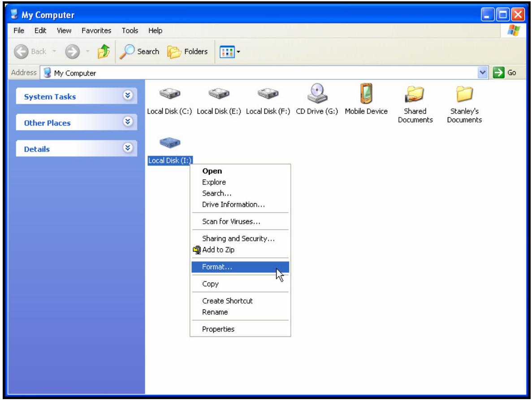
Task: Open Stanley's Documents folder icon
Action: point(464,94)
